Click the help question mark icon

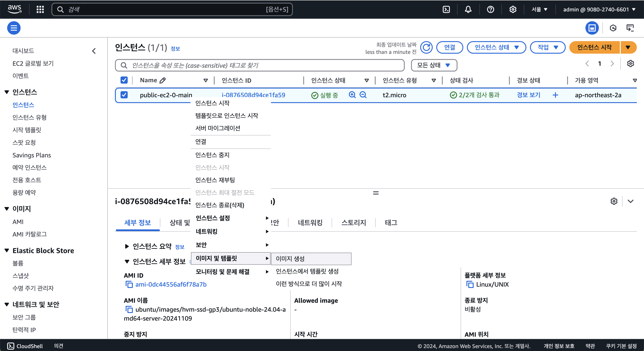[x=490, y=9]
